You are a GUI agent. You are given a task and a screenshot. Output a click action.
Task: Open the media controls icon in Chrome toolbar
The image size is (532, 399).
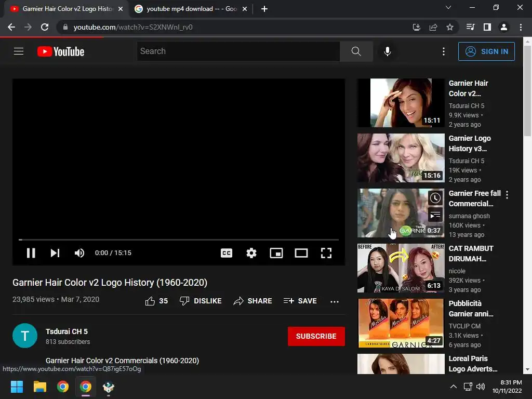point(470,27)
